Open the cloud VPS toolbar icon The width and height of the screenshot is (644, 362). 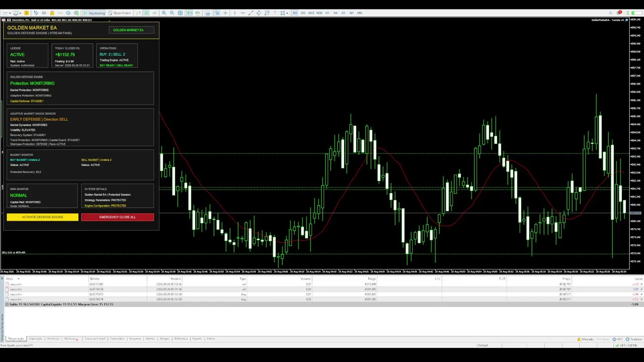pos(68,13)
